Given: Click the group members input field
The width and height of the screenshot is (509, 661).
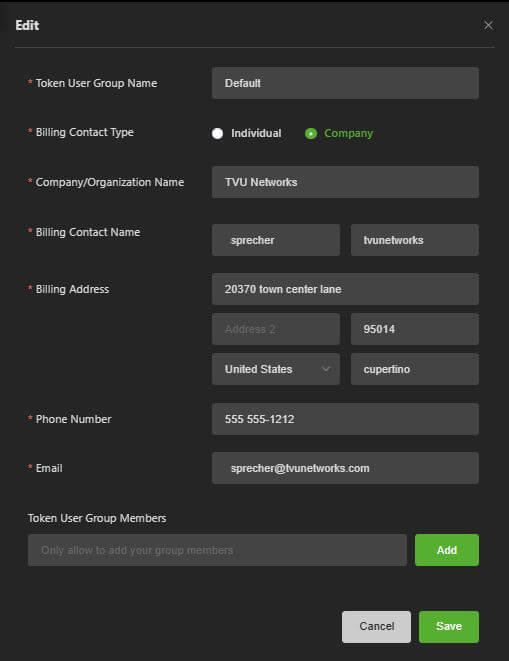Looking at the screenshot, I should pos(217,550).
